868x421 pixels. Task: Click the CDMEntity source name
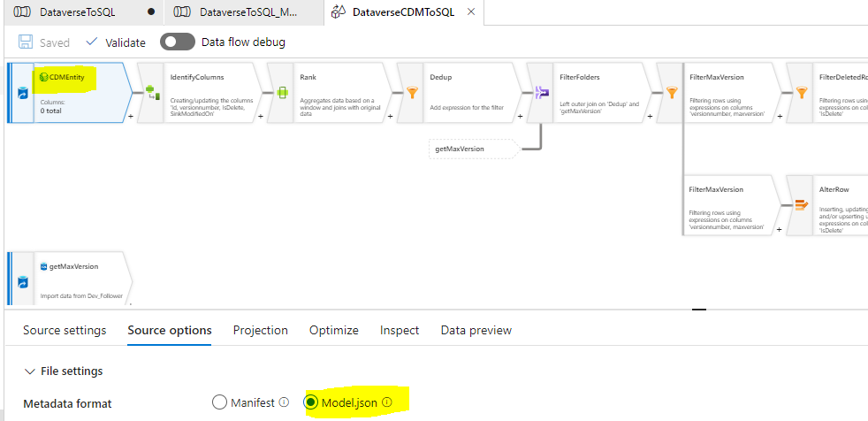(x=67, y=78)
